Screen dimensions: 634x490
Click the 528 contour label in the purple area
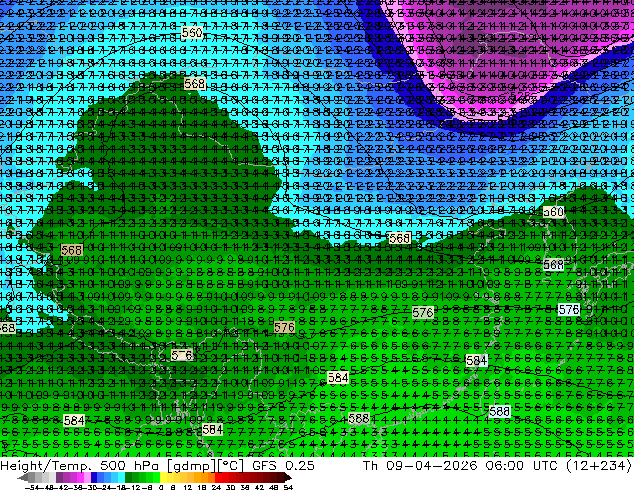[x=520, y=96]
